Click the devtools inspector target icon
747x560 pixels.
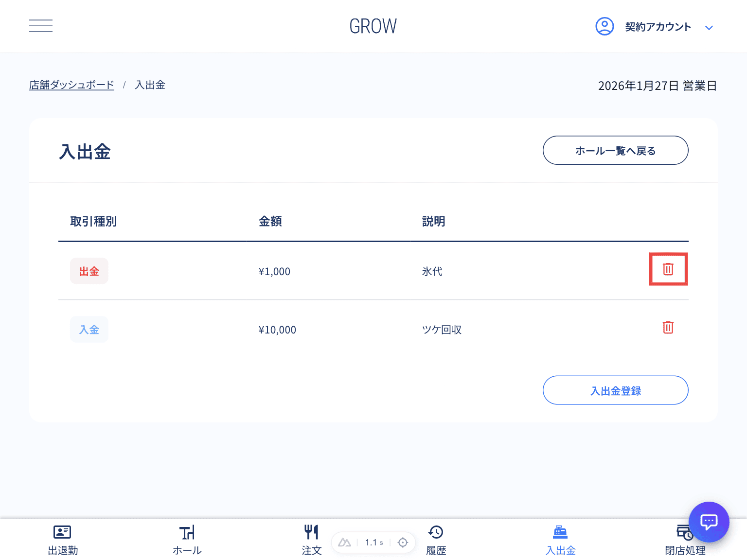pyautogui.click(x=403, y=542)
